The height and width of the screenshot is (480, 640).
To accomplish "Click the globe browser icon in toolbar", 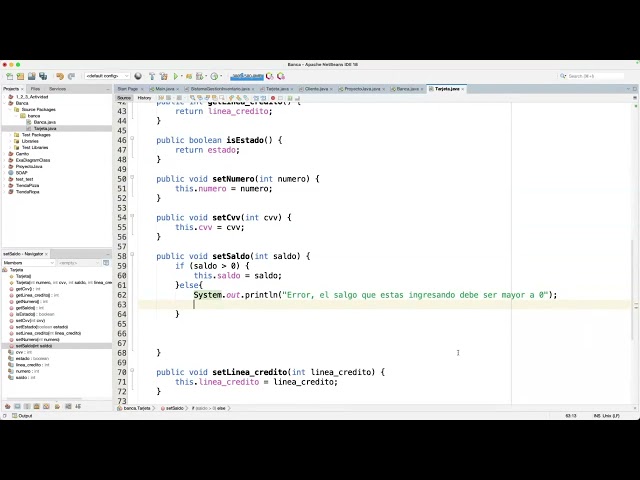I will tap(138, 76).
